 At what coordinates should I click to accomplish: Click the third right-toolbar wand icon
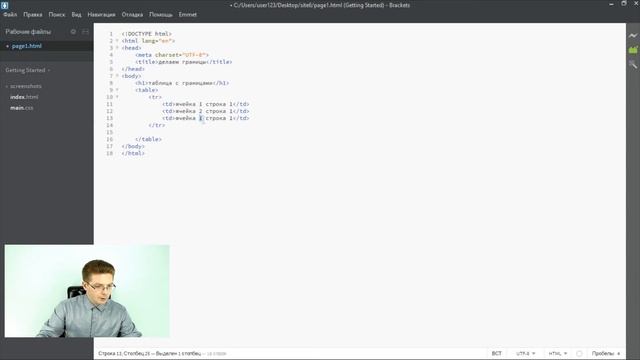point(633,64)
